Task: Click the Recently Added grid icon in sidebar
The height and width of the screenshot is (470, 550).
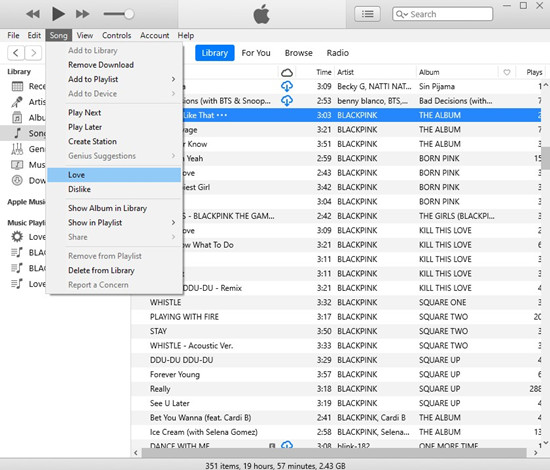Action: pyautogui.click(x=17, y=86)
